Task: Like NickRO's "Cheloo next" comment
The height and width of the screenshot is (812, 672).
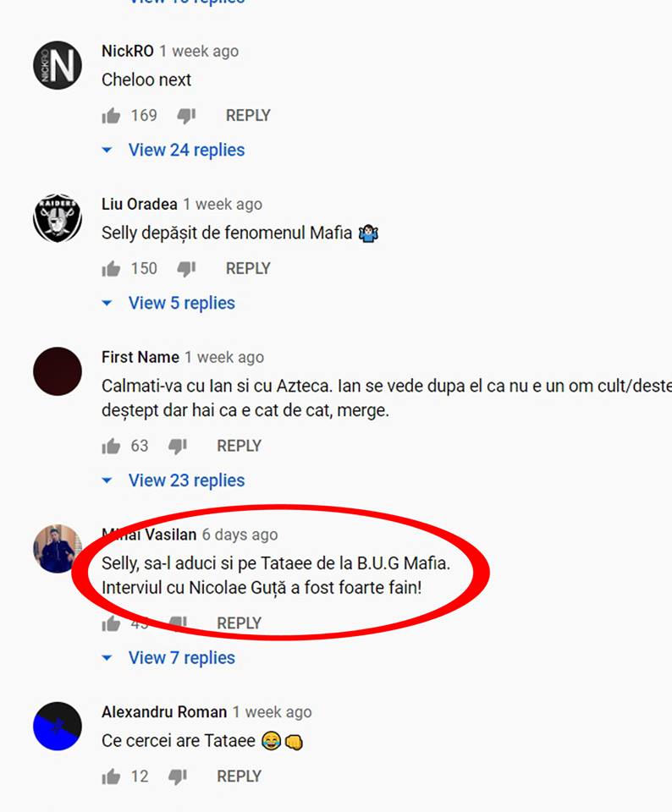Action: click(x=111, y=116)
